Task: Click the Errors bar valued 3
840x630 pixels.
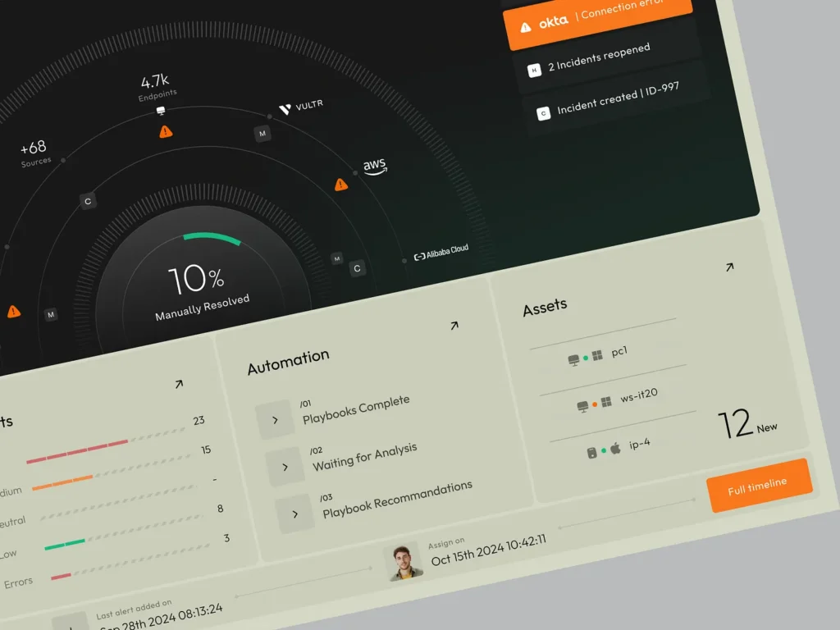Action: coord(61,577)
